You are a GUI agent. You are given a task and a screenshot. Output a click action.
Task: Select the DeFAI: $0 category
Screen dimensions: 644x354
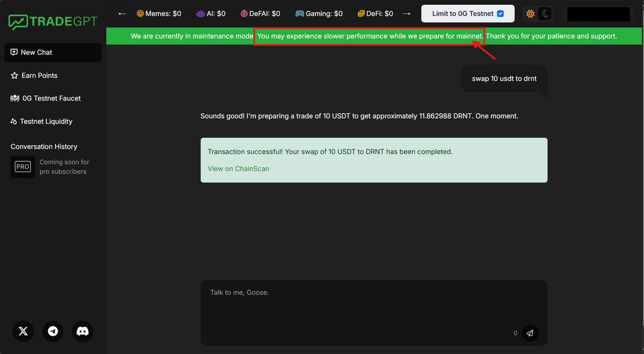point(260,13)
